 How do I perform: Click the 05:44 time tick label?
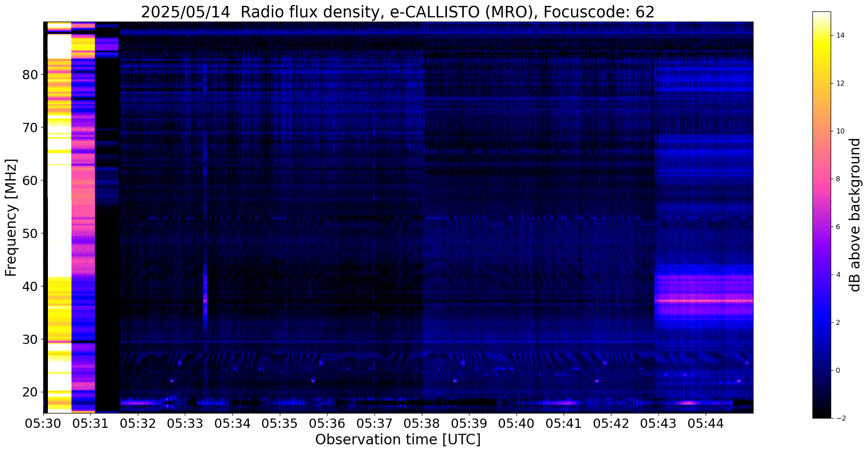coord(706,423)
